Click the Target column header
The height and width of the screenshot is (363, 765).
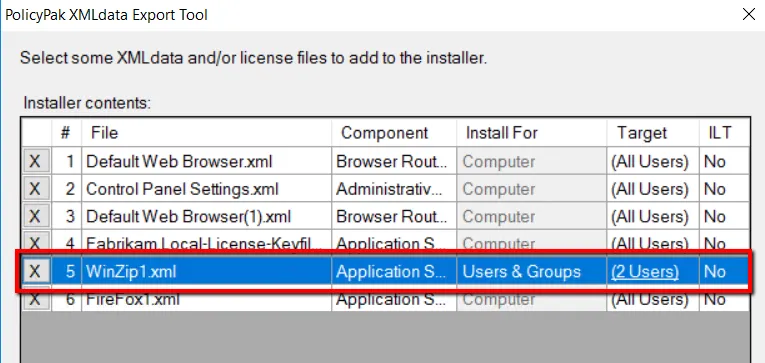[x=653, y=132]
